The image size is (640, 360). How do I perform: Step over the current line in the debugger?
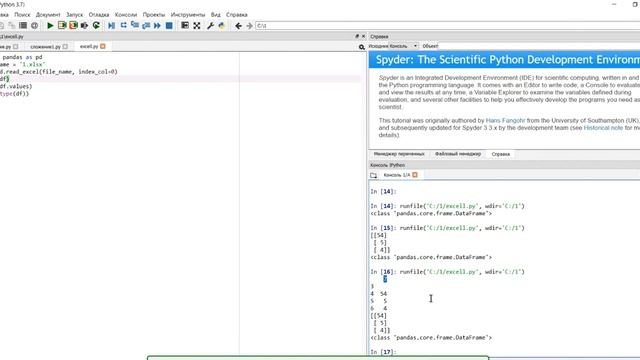click(123, 26)
